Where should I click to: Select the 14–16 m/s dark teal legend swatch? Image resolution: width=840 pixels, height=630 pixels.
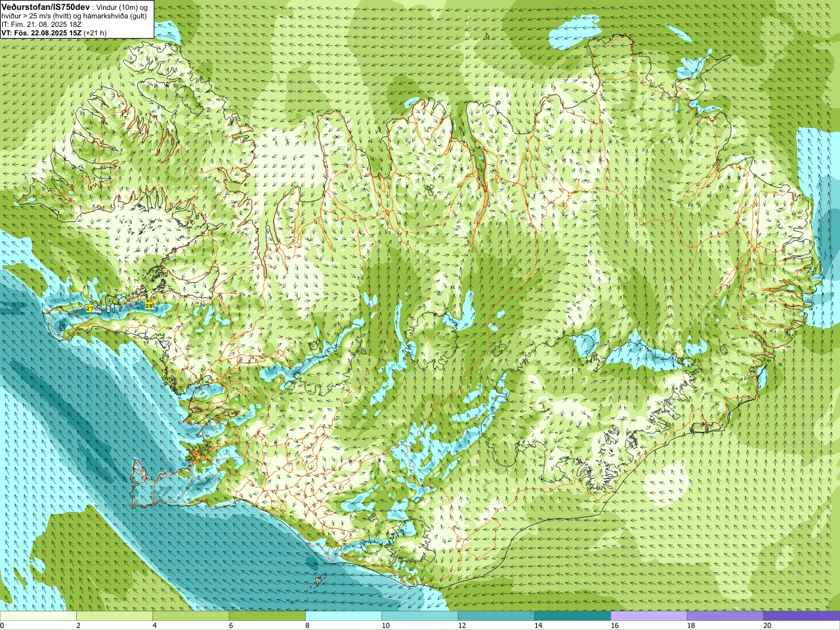(x=572, y=616)
